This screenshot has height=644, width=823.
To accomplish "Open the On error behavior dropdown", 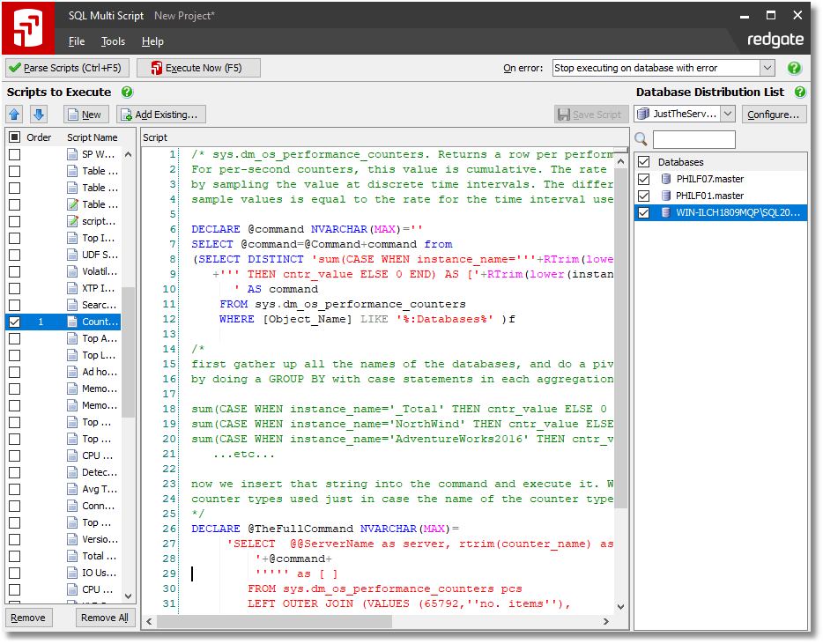I will click(x=766, y=67).
